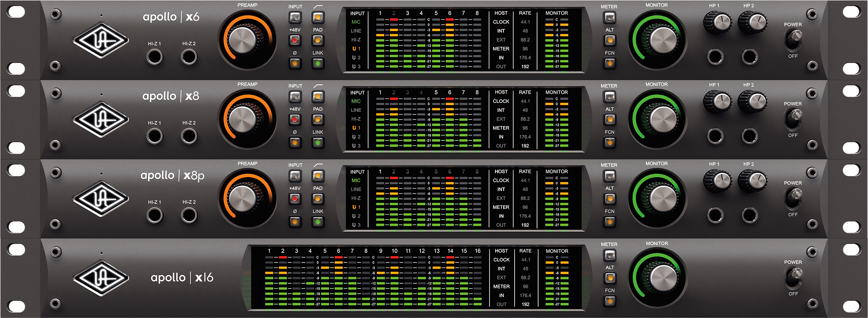This screenshot has height=318, width=868.
Task: Click the 'MIC' input label on Apollo x8
Action: pos(356,101)
